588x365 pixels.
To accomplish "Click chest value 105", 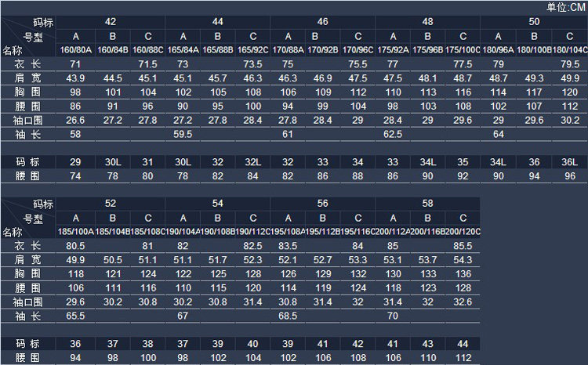I will pyautogui.click(x=218, y=92).
